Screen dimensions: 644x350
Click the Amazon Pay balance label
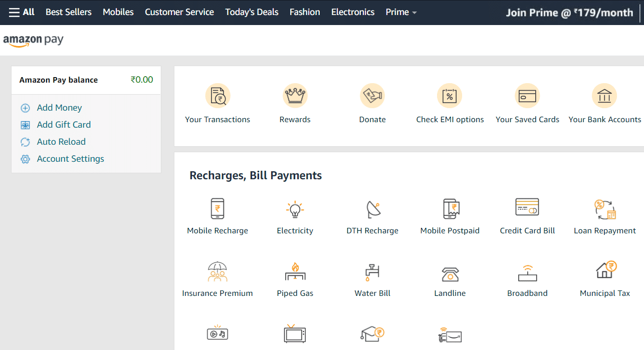(59, 80)
